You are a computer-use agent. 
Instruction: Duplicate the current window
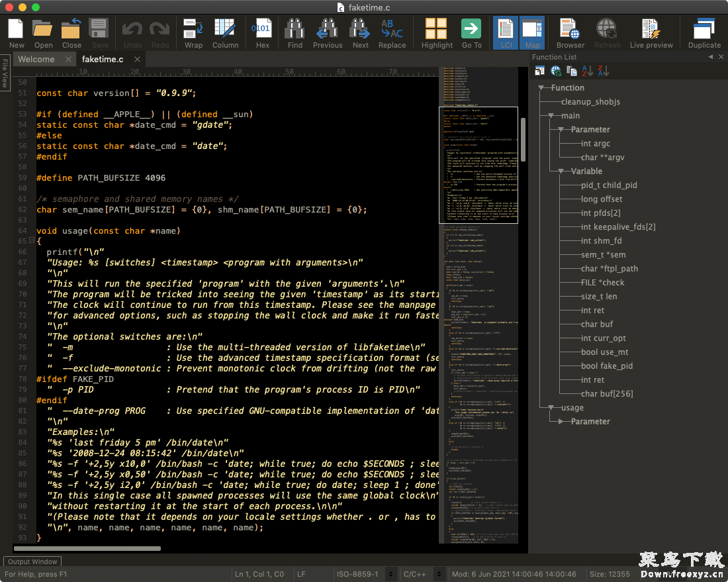pyautogui.click(x=704, y=33)
